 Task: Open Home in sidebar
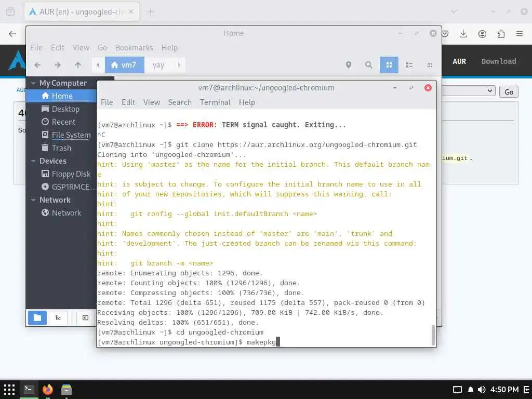(x=61, y=96)
